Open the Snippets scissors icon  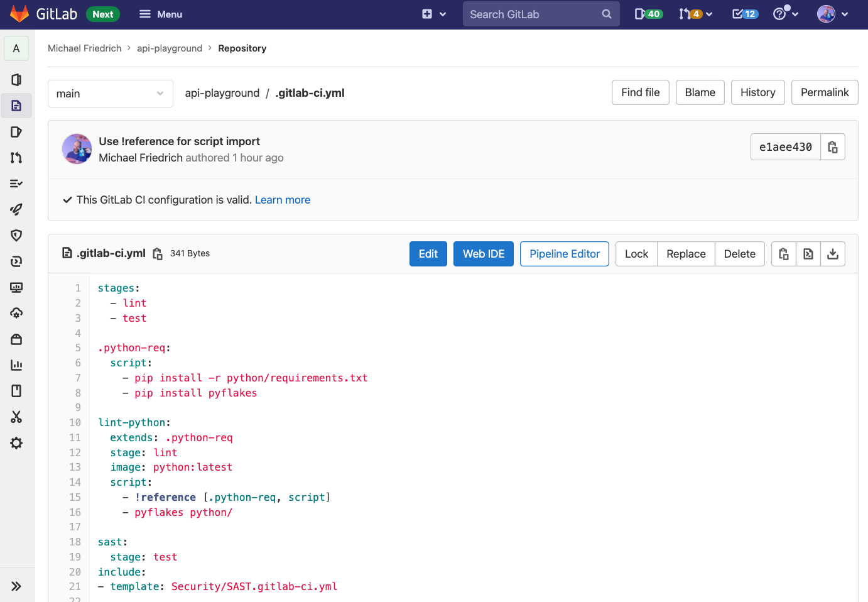pyautogui.click(x=16, y=417)
